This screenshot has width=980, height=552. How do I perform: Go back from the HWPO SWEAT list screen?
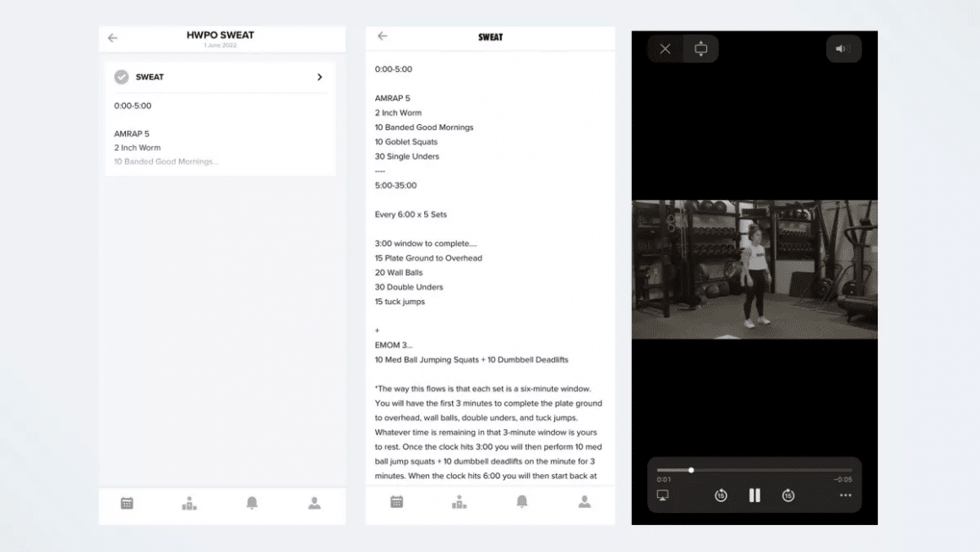[112, 38]
